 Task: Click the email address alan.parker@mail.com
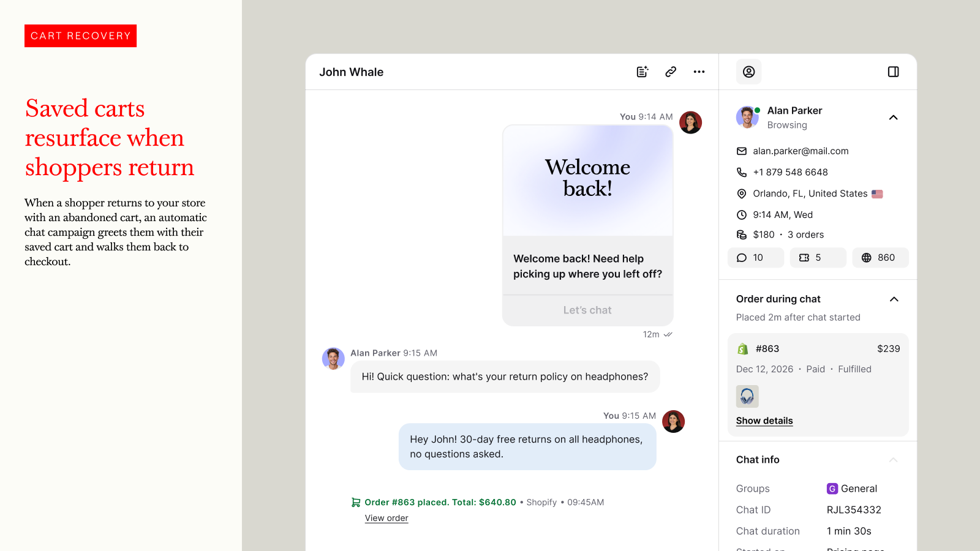(801, 151)
